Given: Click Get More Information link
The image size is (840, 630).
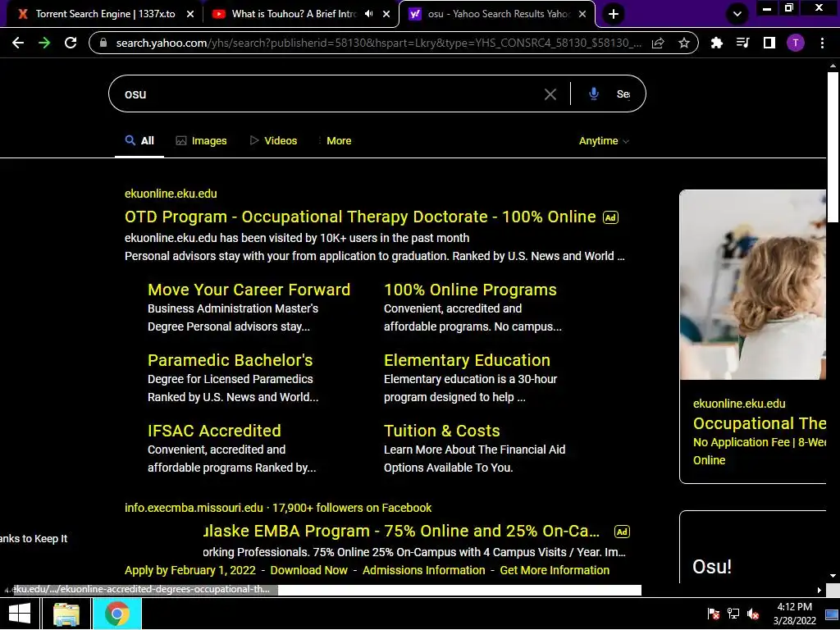Looking at the screenshot, I should coord(555,571).
